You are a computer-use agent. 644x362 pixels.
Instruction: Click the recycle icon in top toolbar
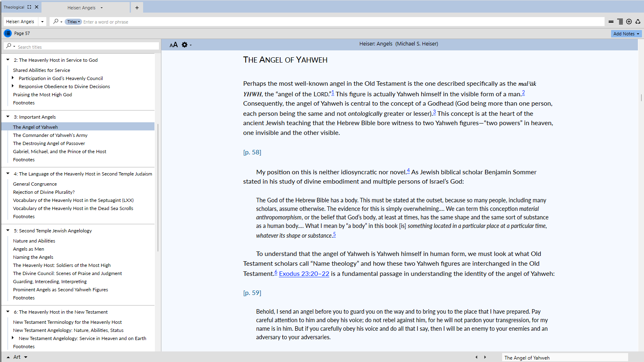click(x=638, y=22)
